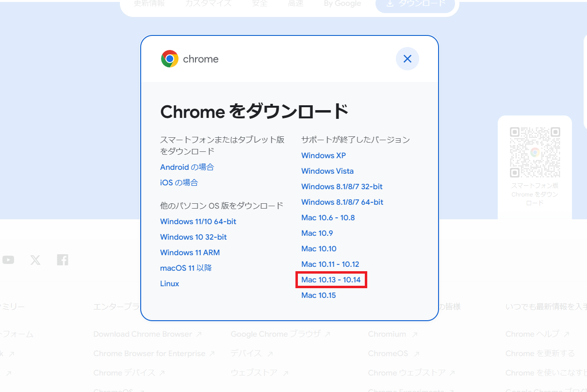This screenshot has height=392, width=587.
Task: Open the X social icon
Action: [x=35, y=260]
